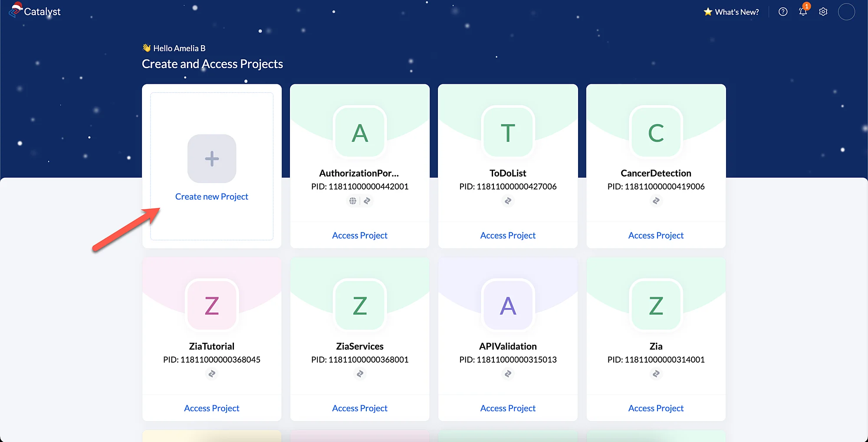This screenshot has width=868, height=442.
Task: Access Project for APIValidation
Action: coord(508,408)
